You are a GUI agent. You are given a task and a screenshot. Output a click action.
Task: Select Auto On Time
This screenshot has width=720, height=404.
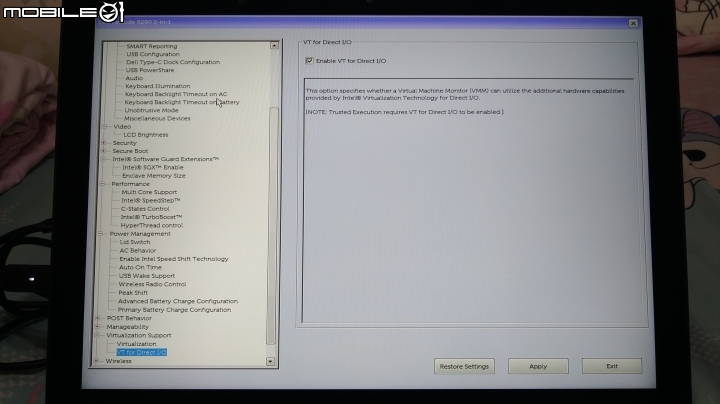140,267
